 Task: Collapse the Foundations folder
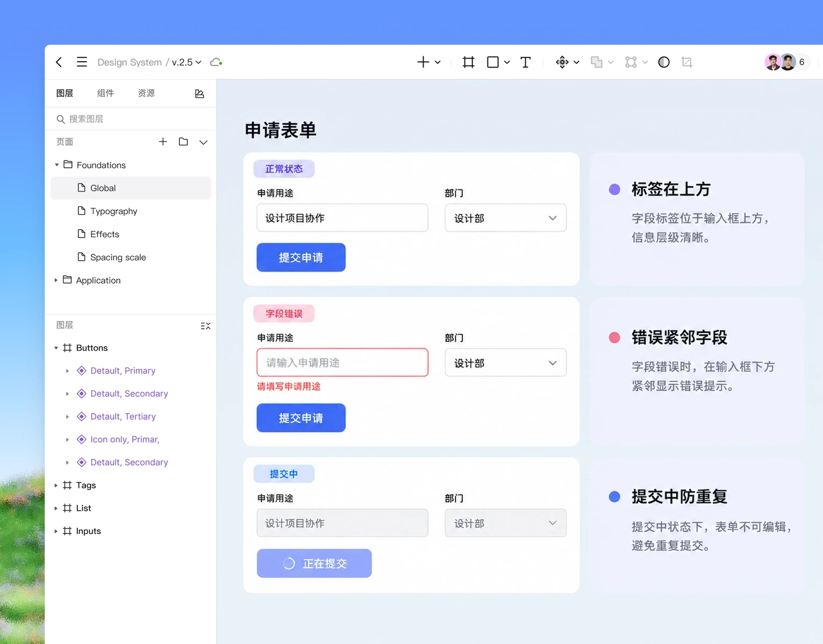pos(57,165)
